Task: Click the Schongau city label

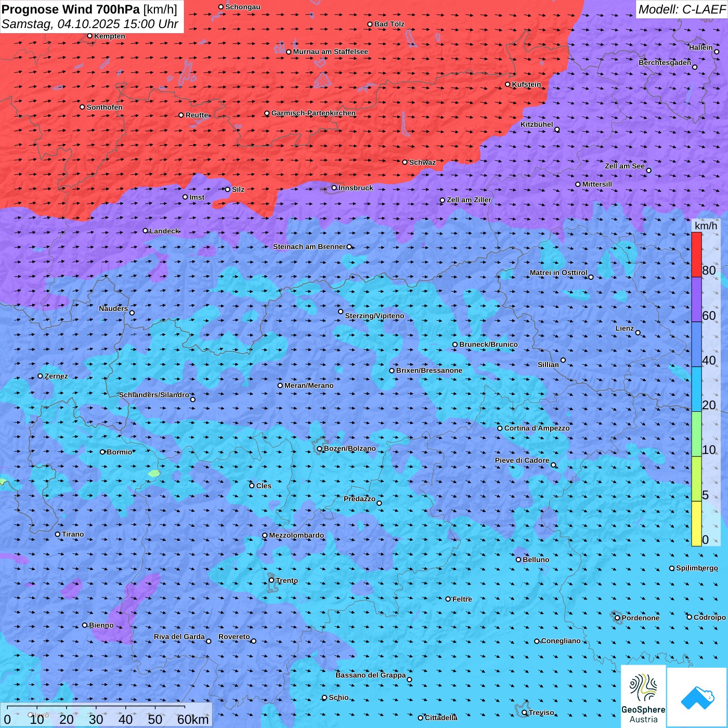Action: point(242,7)
